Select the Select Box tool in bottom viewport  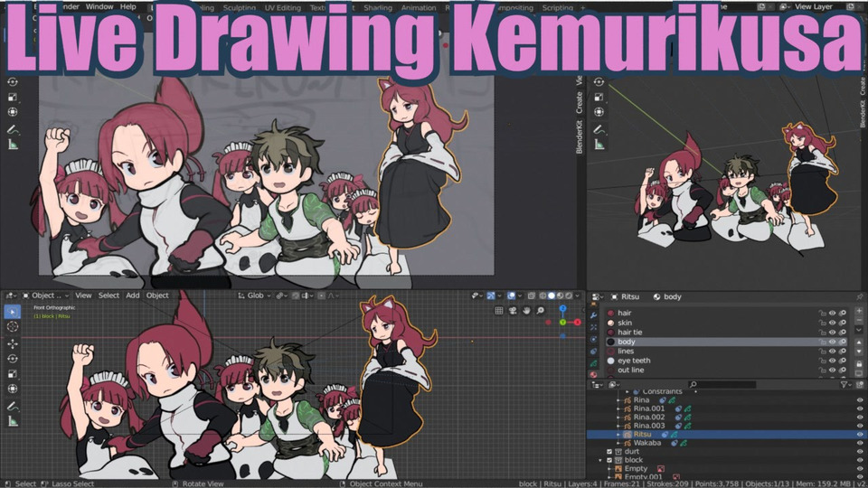[x=12, y=312]
